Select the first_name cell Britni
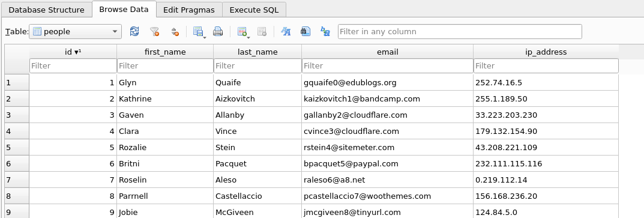644x218 pixels. (165, 164)
